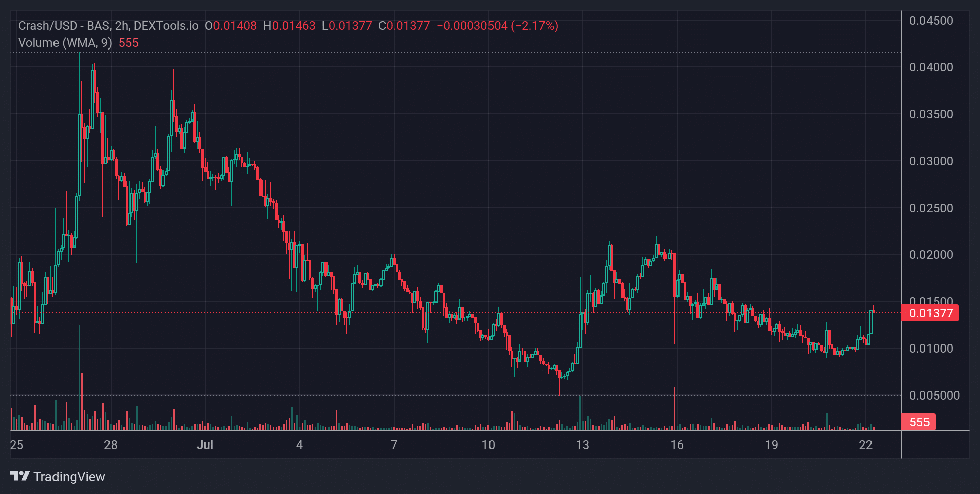This screenshot has width=980, height=494.
Task: Click the 0.03500 price axis label
Action: coord(931,114)
